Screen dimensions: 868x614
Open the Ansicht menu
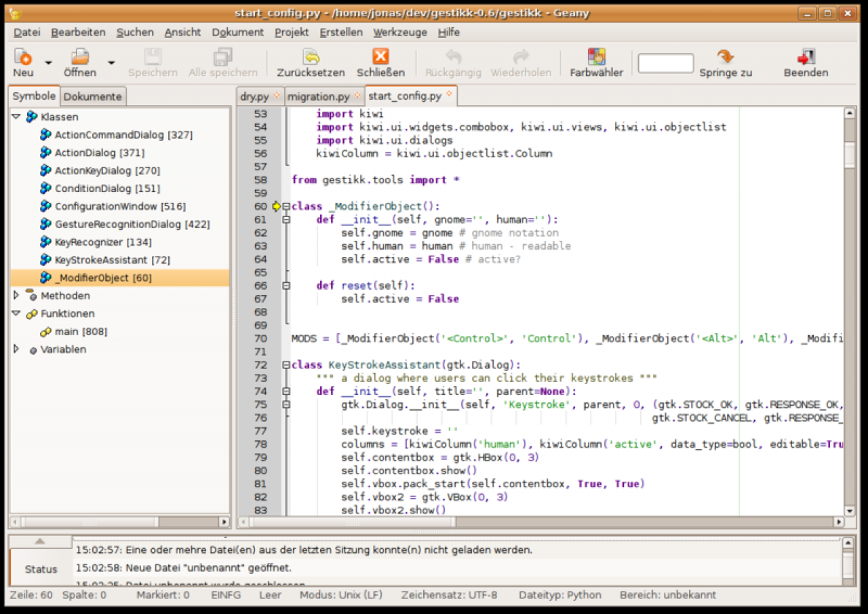[x=182, y=32]
